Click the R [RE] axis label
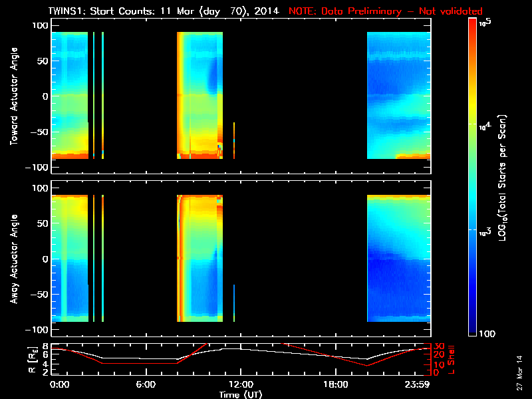Screen dimensions: 532x399 [13, 358]
